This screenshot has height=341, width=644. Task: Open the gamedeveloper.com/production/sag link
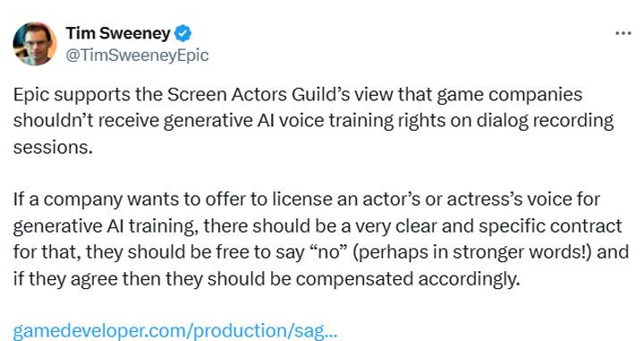(x=175, y=330)
